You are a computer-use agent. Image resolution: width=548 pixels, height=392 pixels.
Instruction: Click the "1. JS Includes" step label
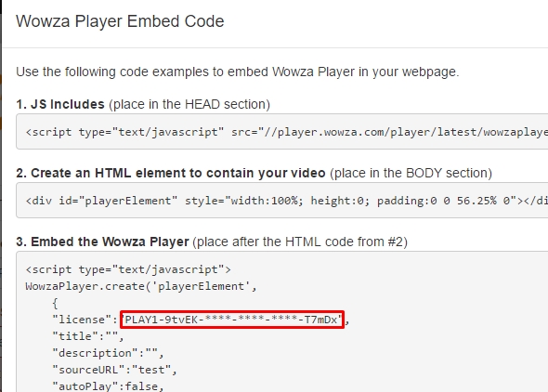pyautogui.click(x=60, y=104)
